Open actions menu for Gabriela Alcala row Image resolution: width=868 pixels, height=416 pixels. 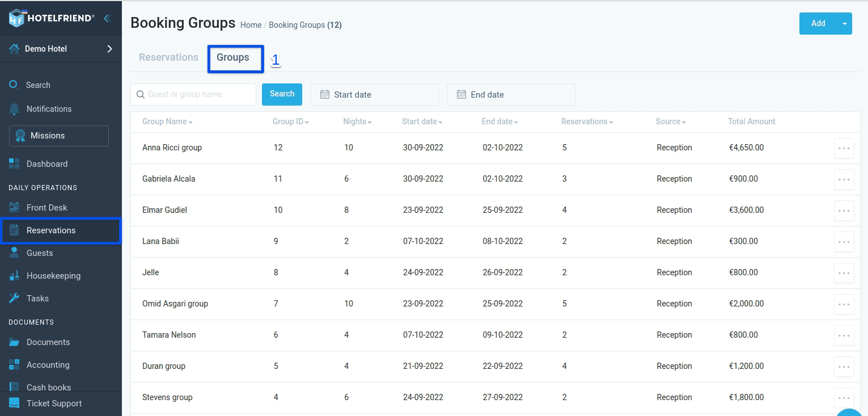844,179
